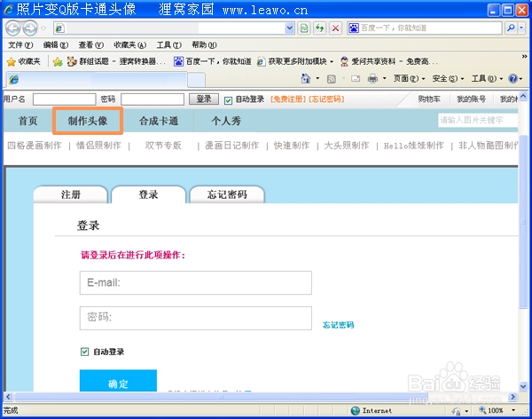Open the 100% zoom level dropdown
The width and height of the screenshot is (532, 419).
[x=513, y=410]
